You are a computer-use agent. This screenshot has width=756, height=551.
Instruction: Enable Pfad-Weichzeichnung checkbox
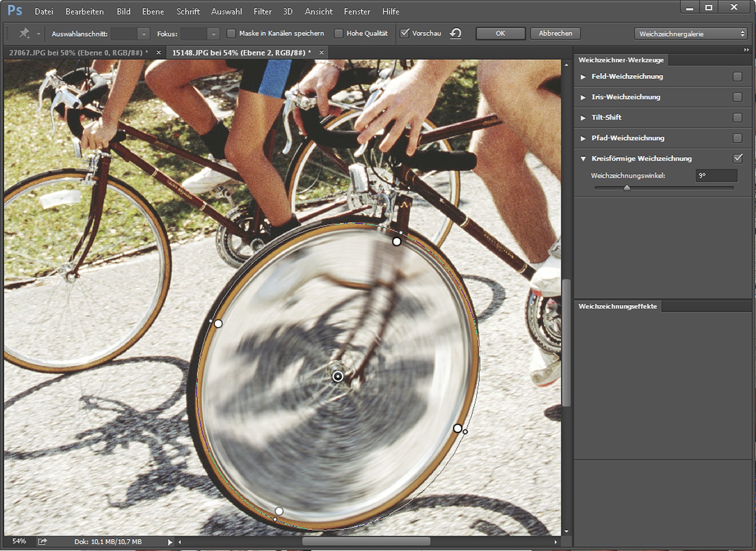click(737, 138)
